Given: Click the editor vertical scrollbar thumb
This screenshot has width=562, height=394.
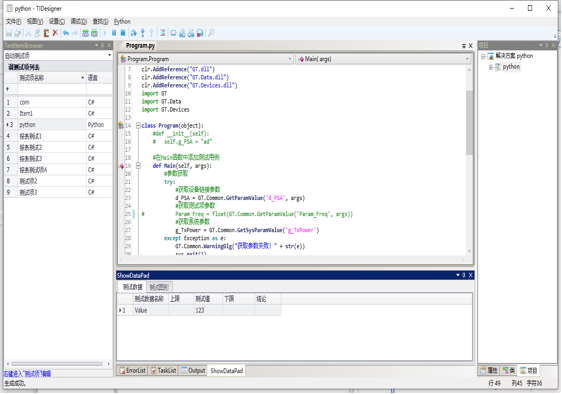Looking at the screenshot, I should (x=469, y=123).
